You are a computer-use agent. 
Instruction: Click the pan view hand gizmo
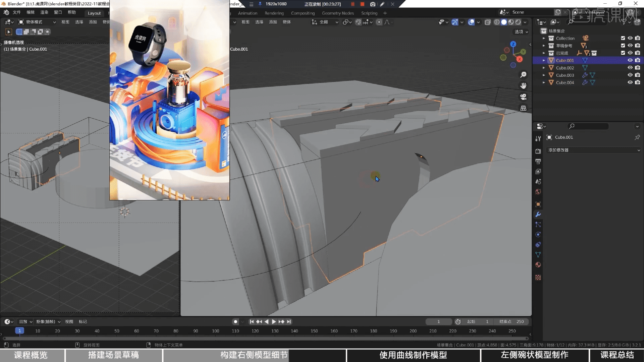click(x=523, y=86)
